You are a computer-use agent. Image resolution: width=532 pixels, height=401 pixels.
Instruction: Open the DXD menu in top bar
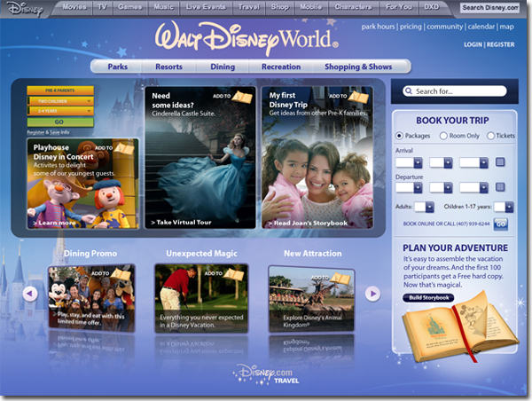coord(432,7)
